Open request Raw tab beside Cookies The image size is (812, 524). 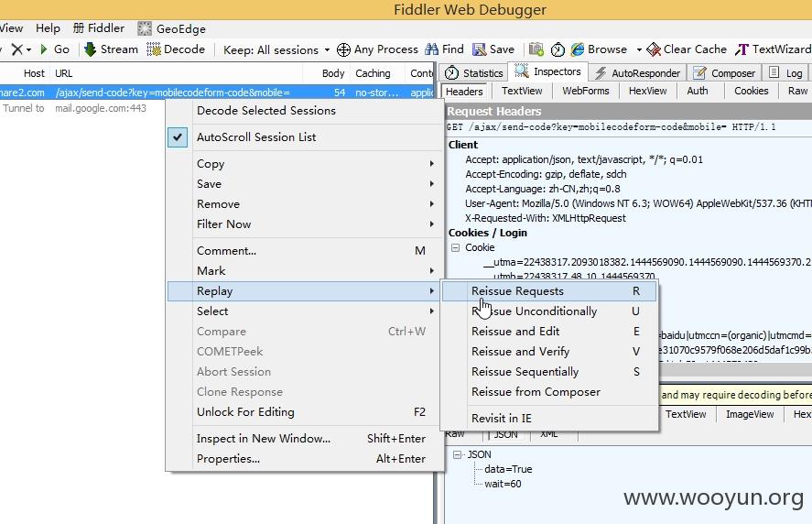tap(797, 92)
